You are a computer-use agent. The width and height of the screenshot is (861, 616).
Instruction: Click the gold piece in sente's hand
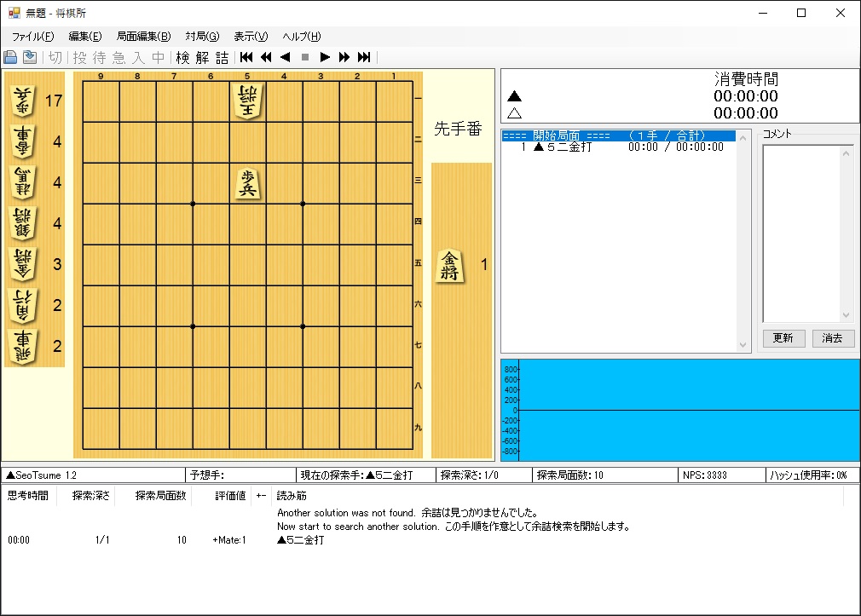449,266
